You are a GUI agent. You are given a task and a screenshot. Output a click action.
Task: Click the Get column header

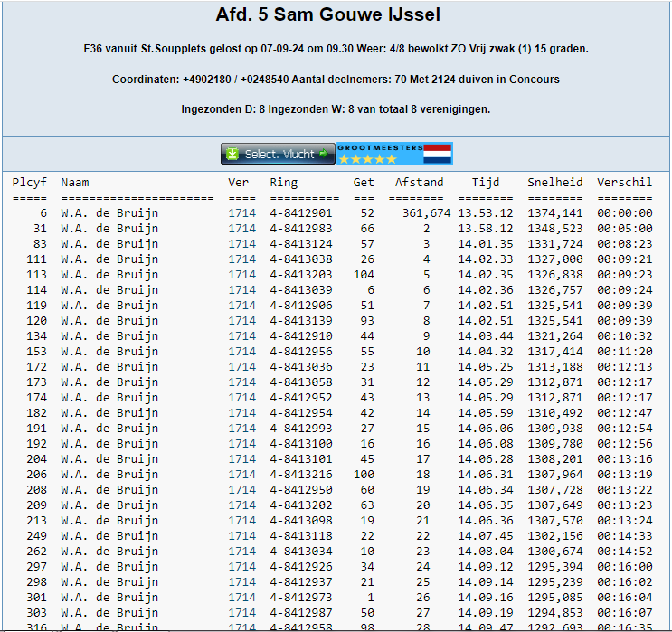click(364, 183)
